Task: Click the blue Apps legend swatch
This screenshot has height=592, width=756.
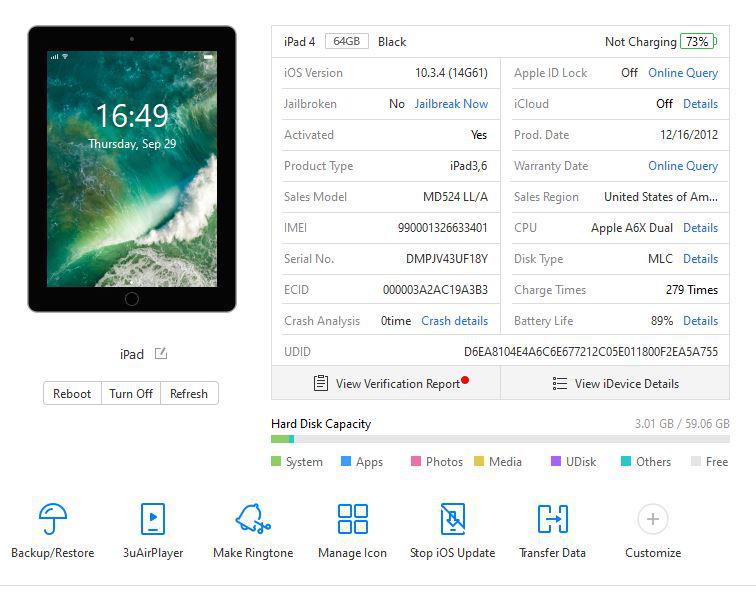Action: pos(346,461)
